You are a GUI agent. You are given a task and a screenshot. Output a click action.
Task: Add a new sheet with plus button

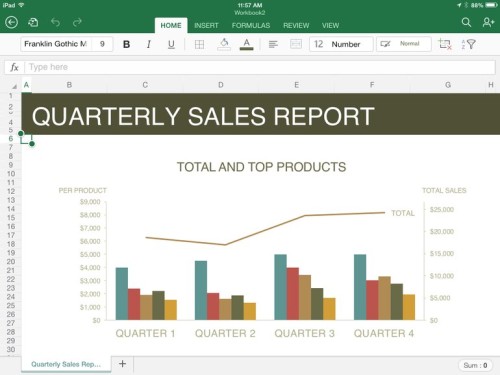point(122,364)
